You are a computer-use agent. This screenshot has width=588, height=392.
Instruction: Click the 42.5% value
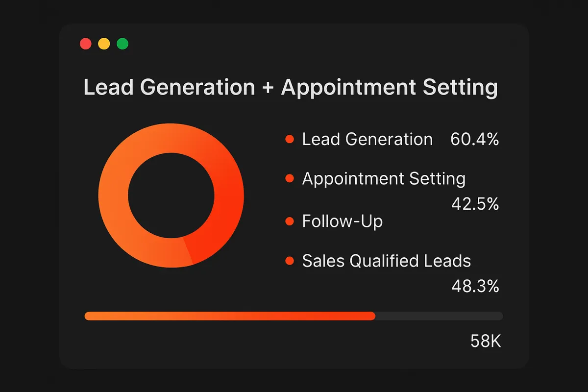(x=475, y=204)
